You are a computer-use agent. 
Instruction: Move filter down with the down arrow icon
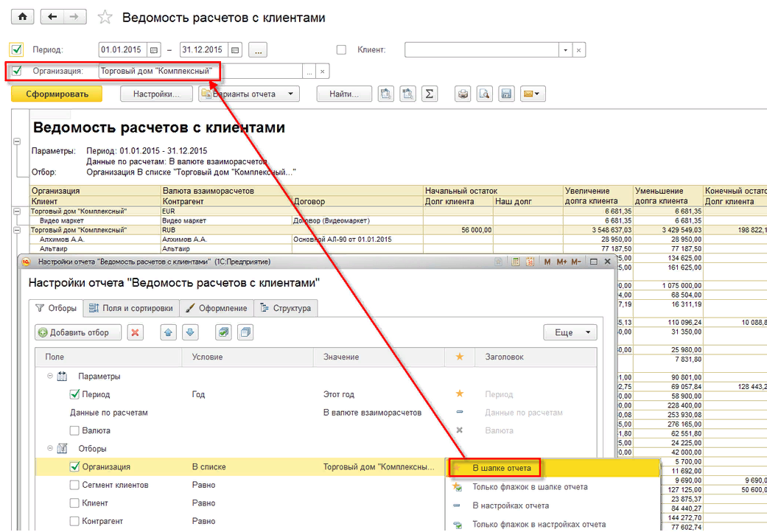(191, 332)
